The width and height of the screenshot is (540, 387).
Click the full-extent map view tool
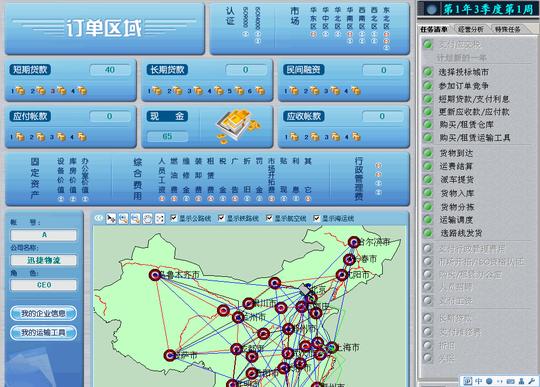160,218
